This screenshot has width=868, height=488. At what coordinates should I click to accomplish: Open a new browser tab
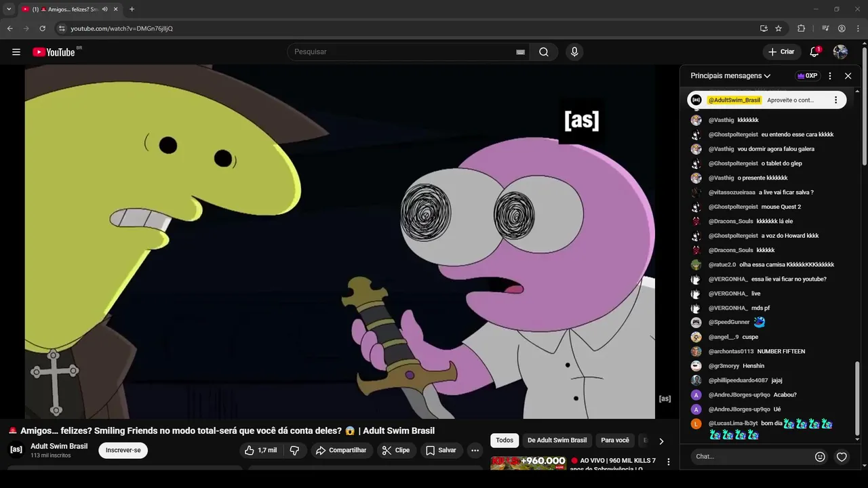tap(132, 9)
